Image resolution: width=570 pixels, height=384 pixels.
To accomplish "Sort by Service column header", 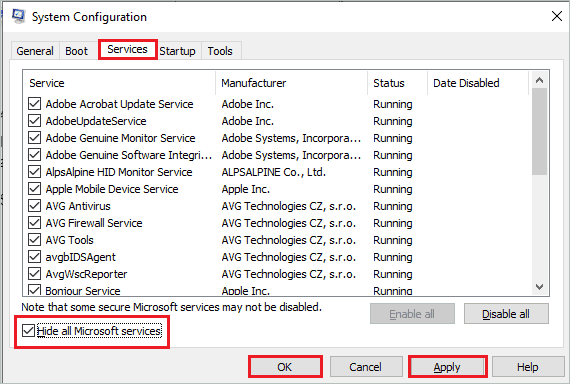I will (119, 83).
